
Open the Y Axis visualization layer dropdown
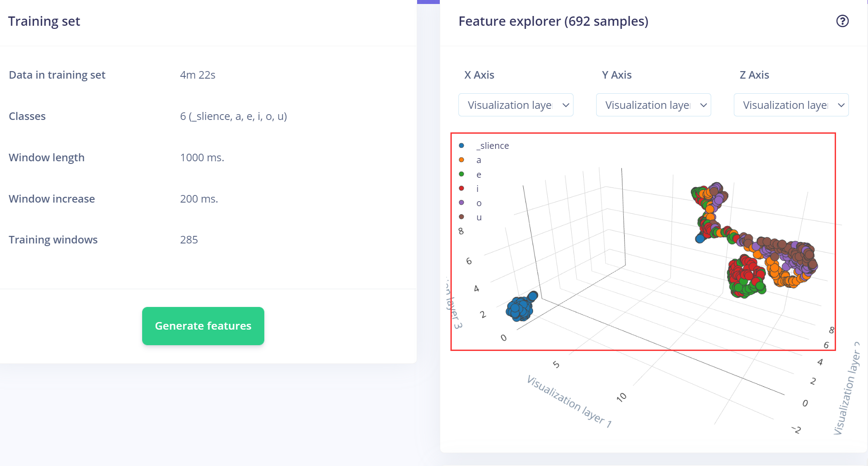pos(653,105)
